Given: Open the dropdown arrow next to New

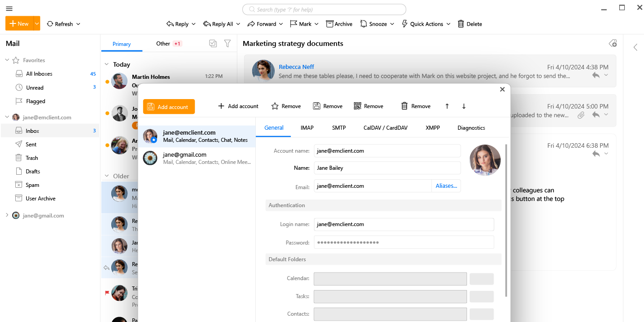Looking at the screenshot, I should click(37, 23).
